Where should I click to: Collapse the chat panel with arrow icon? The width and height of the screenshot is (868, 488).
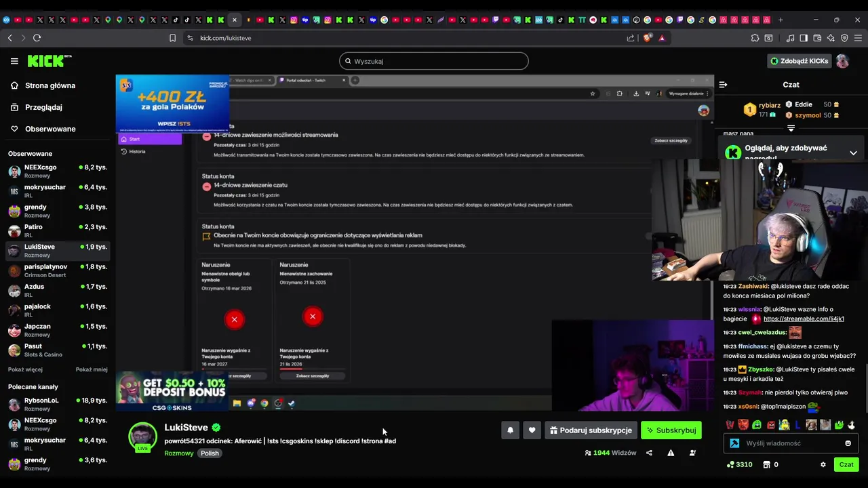pyautogui.click(x=723, y=85)
